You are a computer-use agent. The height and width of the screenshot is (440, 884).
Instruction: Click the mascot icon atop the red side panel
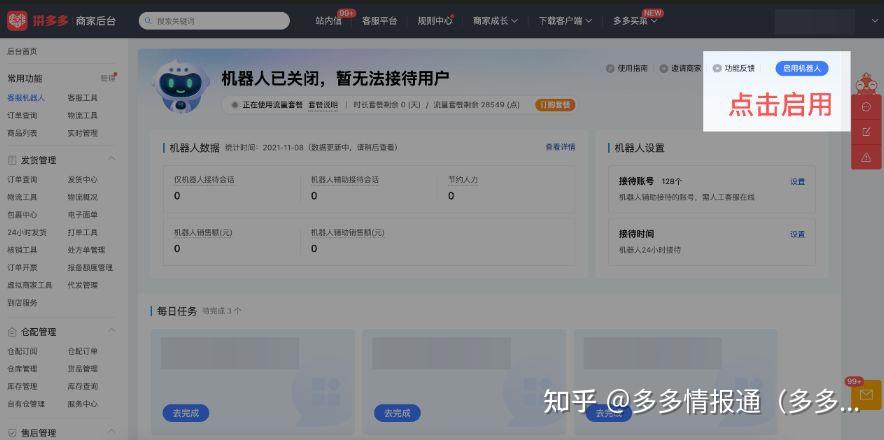867,85
